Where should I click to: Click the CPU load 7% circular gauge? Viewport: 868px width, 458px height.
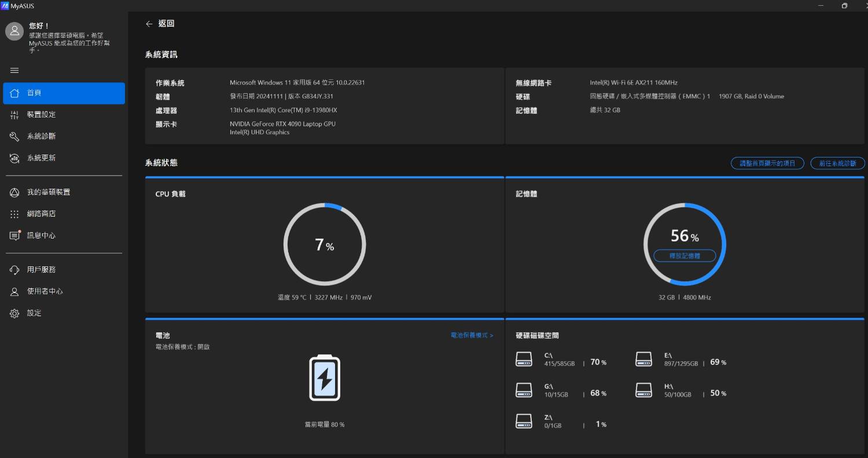tap(325, 244)
